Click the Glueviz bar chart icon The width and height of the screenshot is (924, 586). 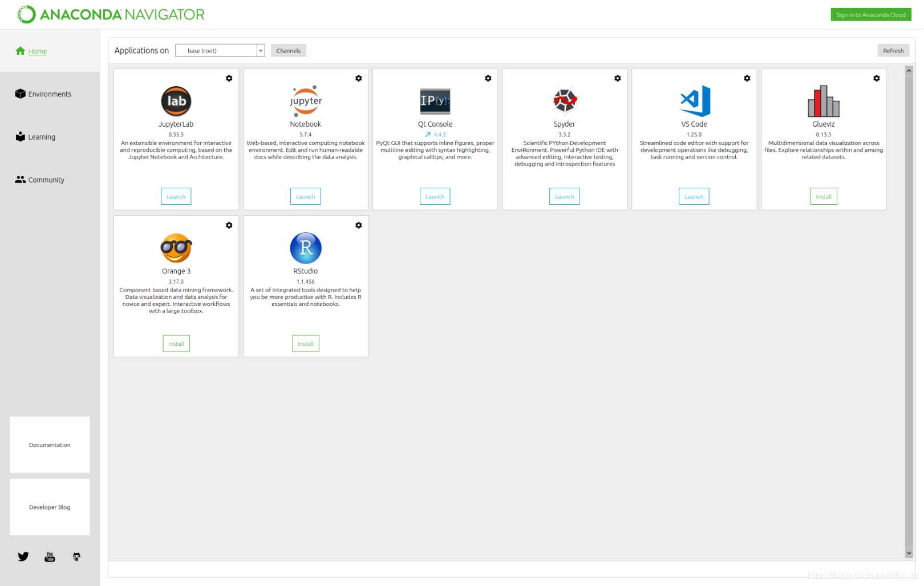pos(824,101)
